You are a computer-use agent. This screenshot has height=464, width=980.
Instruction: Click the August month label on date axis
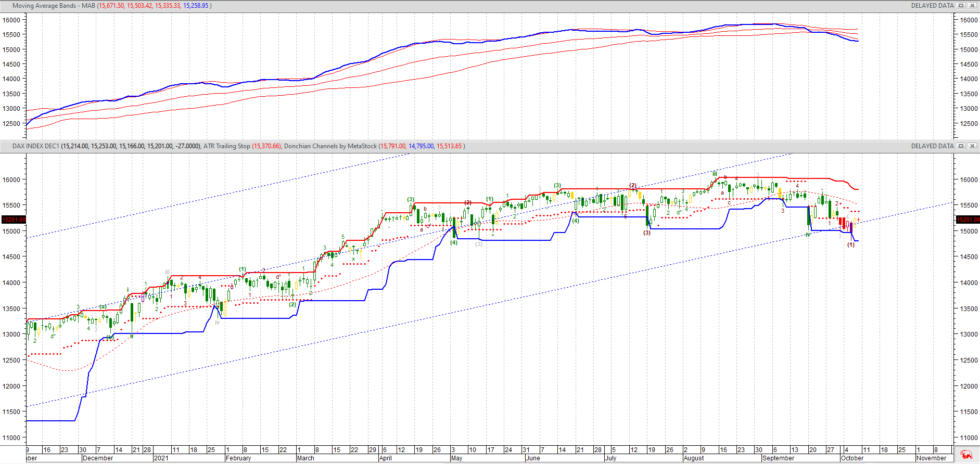(694, 458)
